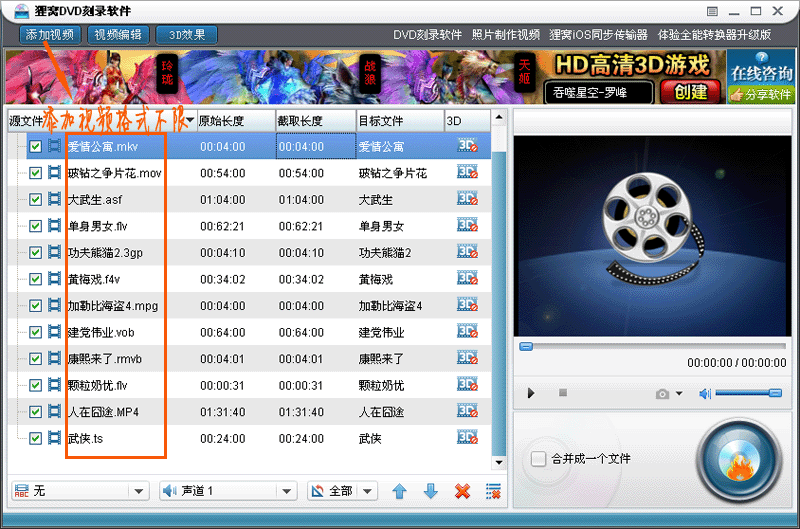
Task: Toggle 3D icon for 建党伟业 row
Action: pyautogui.click(x=467, y=331)
